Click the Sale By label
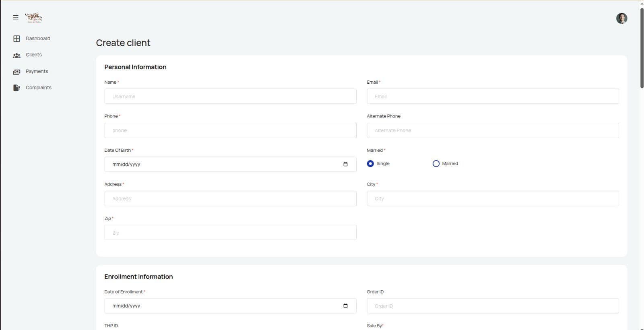Viewport: 644px width, 330px height. point(375,326)
